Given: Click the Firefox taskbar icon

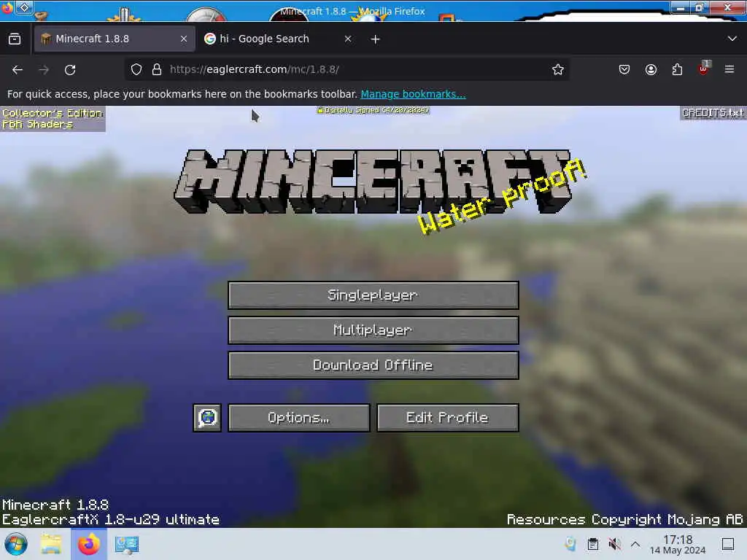Looking at the screenshot, I should pos(88,544).
